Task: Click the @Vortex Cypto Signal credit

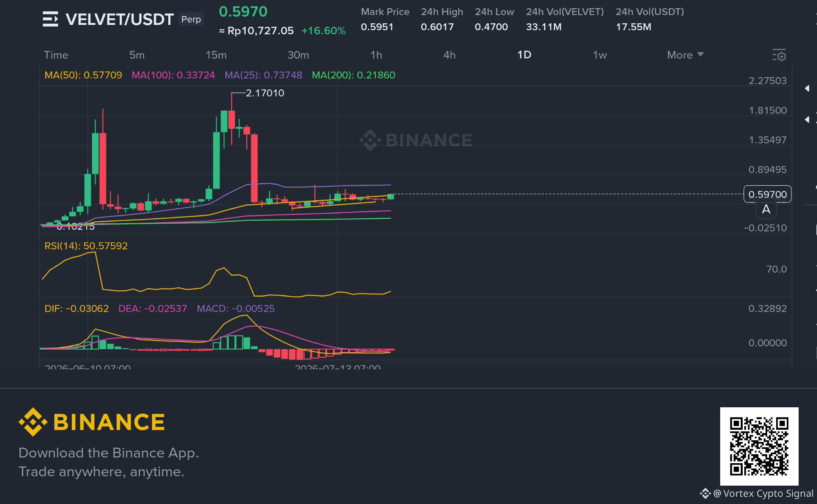Action: pyautogui.click(x=763, y=494)
